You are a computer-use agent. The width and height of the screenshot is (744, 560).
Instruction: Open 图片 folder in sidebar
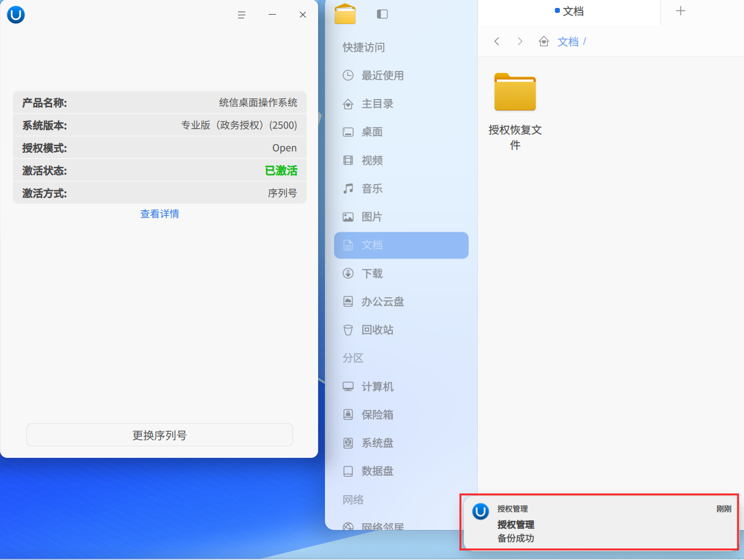pos(401,216)
